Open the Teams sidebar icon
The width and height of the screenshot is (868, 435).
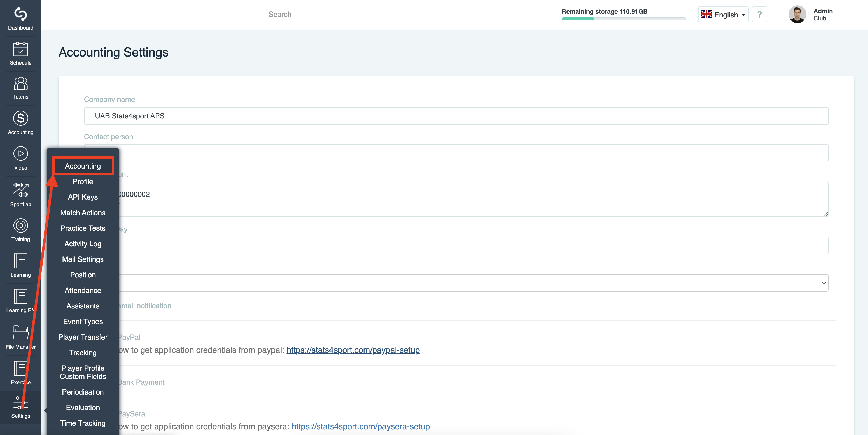point(20,83)
